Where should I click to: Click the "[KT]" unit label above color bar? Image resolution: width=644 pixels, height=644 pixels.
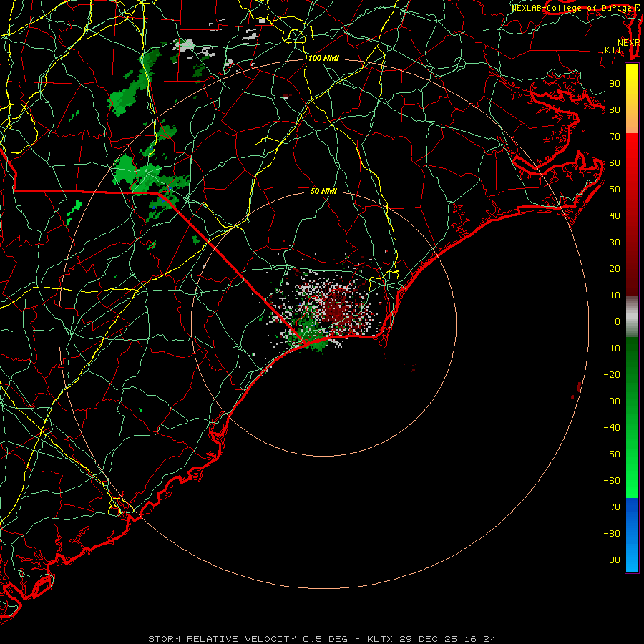pos(611,49)
